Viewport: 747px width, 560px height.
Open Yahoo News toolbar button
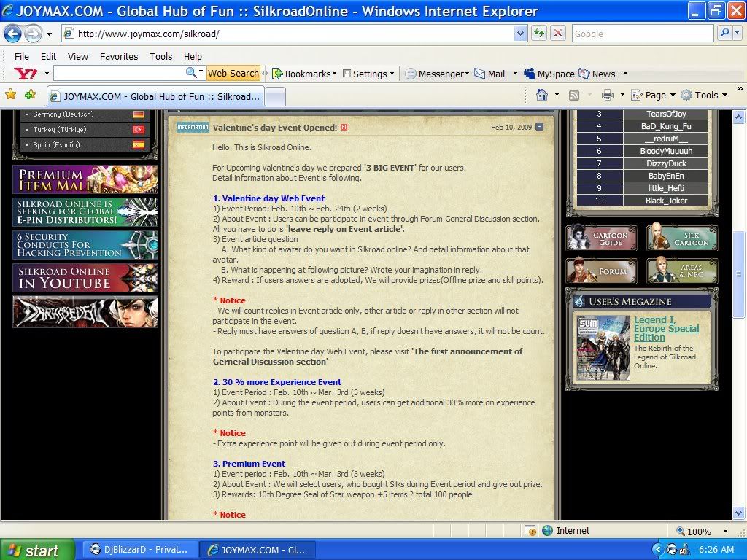tap(597, 74)
